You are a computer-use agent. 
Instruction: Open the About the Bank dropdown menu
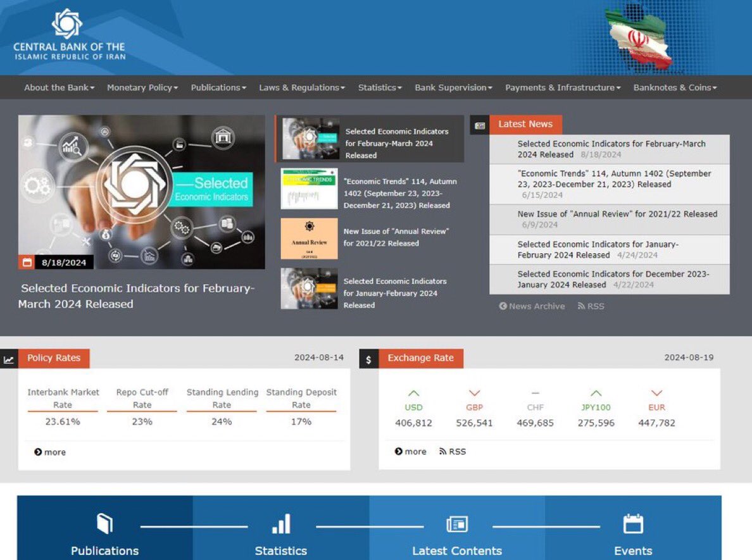pyautogui.click(x=59, y=88)
